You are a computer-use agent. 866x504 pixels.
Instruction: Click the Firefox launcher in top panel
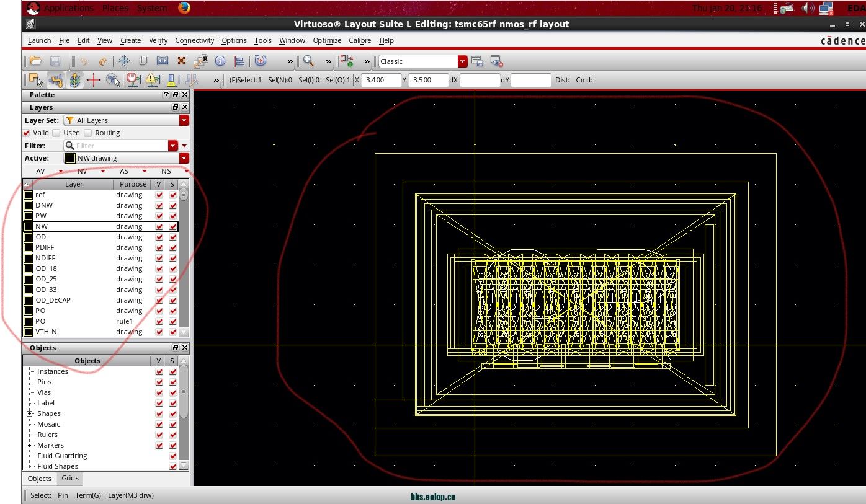coord(184,8)
